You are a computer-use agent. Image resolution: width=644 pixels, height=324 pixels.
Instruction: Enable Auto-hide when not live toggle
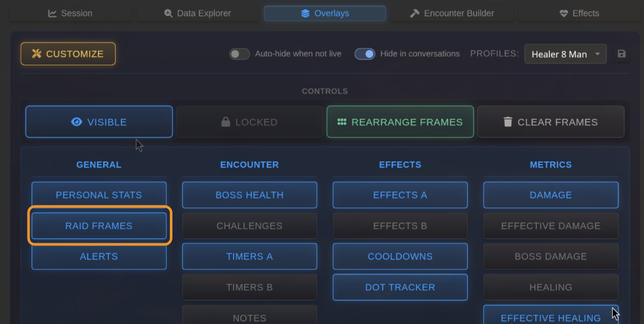click(239, 54)
